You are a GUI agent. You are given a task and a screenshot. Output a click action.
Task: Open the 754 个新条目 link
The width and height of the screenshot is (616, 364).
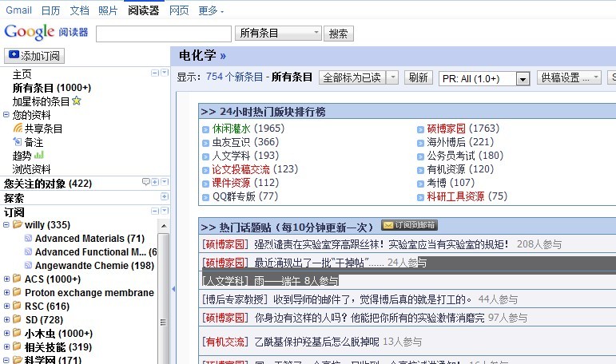[235, 77]
